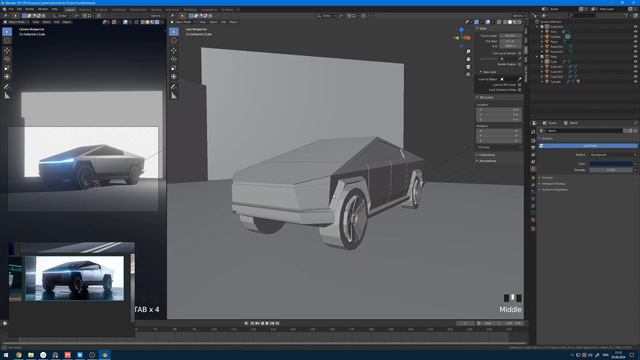Screen dimensions: 640x360
Task: Switch right viewport to wireframe shading
Action: [505, 22]
